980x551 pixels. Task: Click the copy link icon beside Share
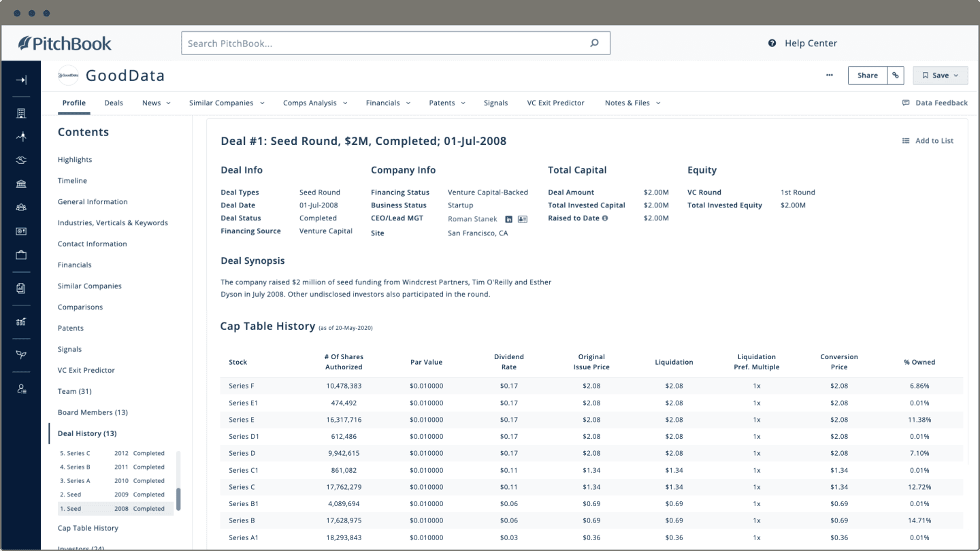click(x=896, y=76)
